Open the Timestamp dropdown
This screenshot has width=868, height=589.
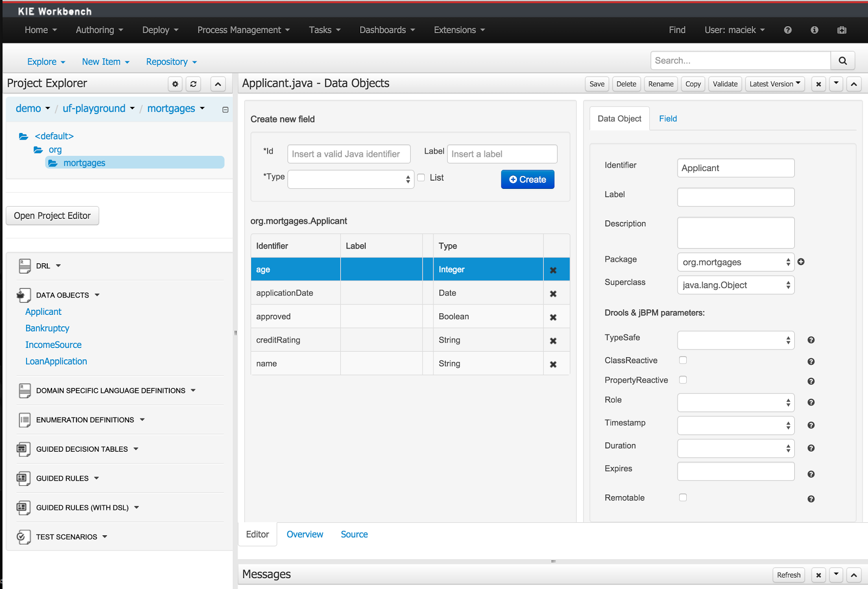pos(736,425)
